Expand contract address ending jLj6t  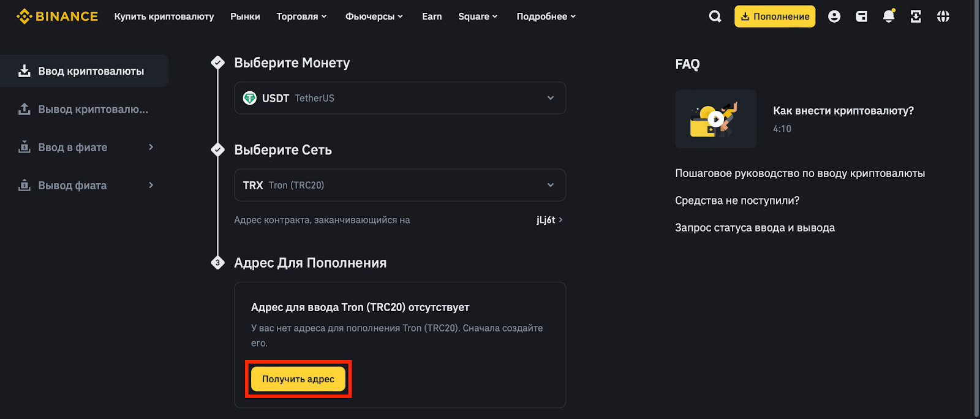(x=549, y=220)
